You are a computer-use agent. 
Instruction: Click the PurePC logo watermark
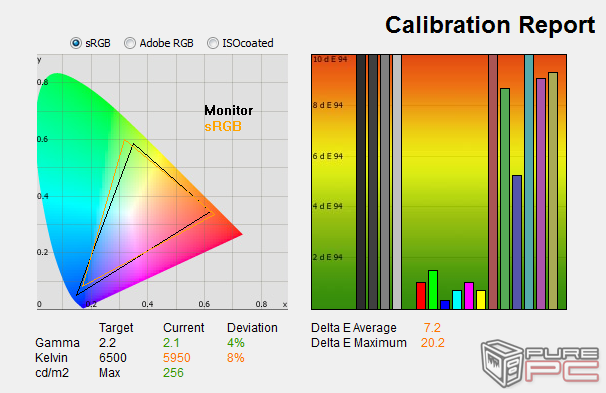[540, 363]
